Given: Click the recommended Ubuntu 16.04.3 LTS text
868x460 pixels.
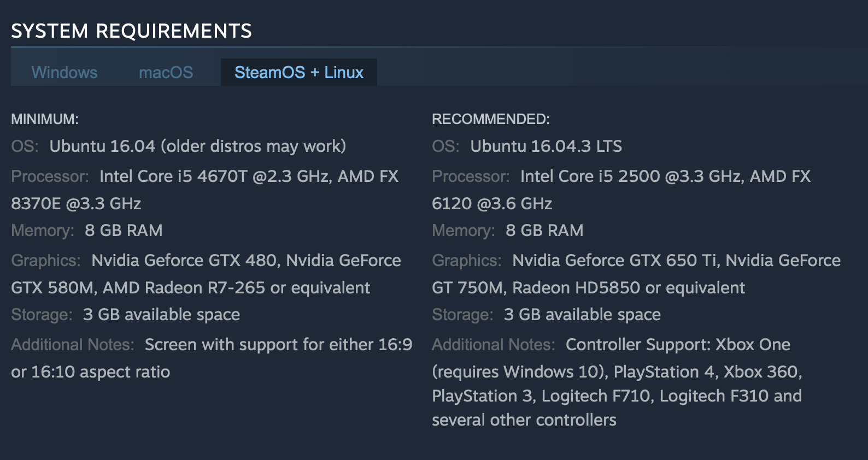Looking at the screenshot, I should pos(546,146).
